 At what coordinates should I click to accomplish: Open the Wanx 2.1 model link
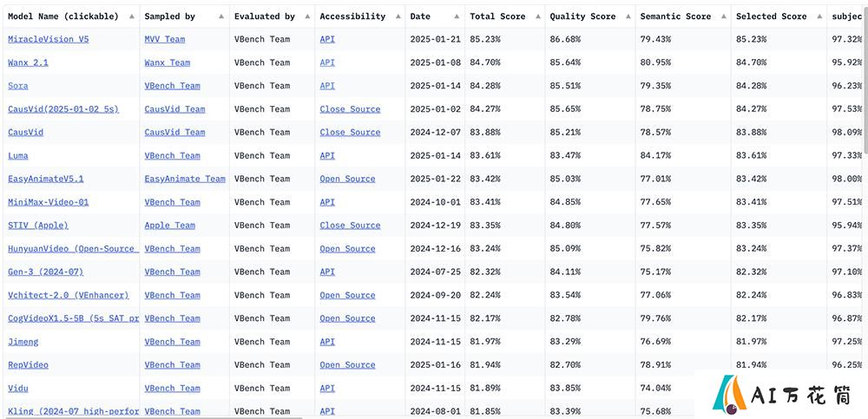tap(28, 62)
